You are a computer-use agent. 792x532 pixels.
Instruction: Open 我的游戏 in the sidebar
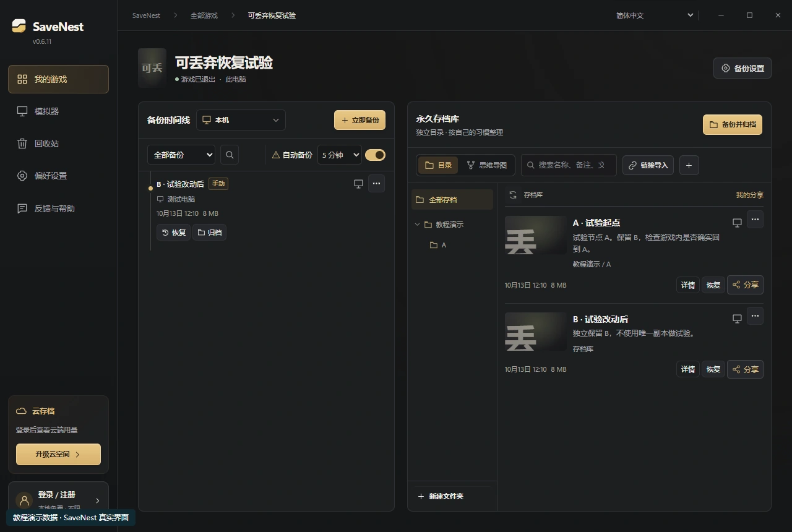(x=59, y=79)
